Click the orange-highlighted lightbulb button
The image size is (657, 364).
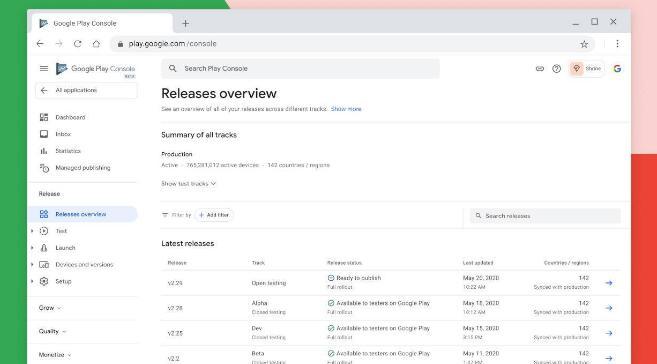pyautogui.click(x=577, y=69)
